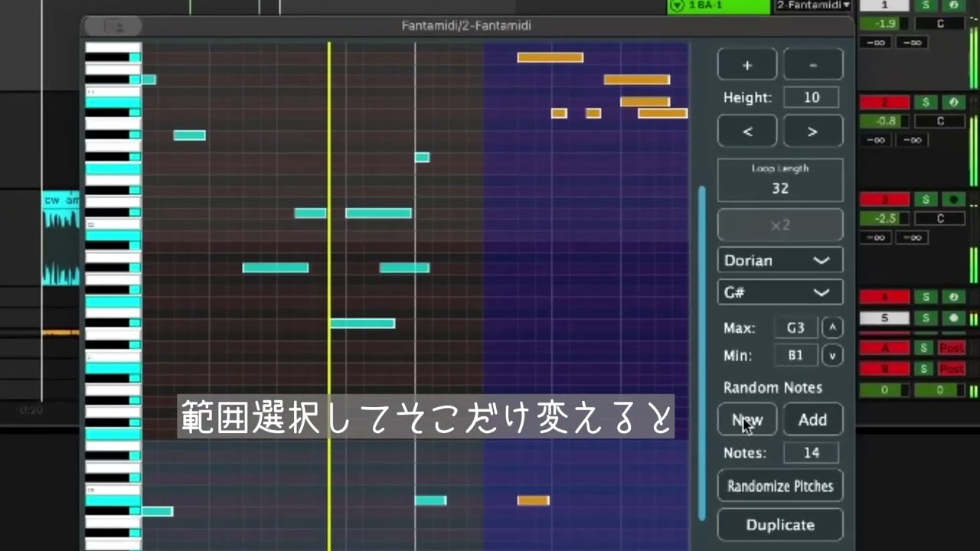The width and height of the screenshot is (980, 551).
Task: Click the Fantamidi/2-Fantamidi title bar text
Action: 466,26
